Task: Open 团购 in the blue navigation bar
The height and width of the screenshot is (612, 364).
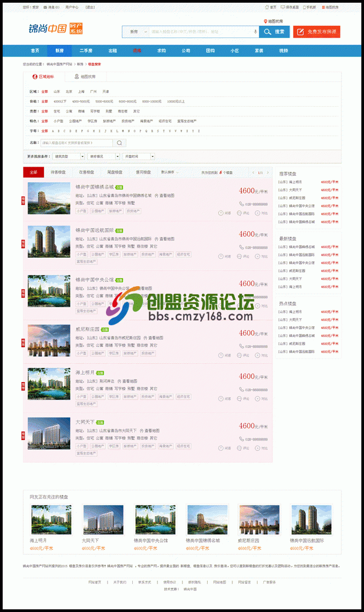Action: [210, 51]
